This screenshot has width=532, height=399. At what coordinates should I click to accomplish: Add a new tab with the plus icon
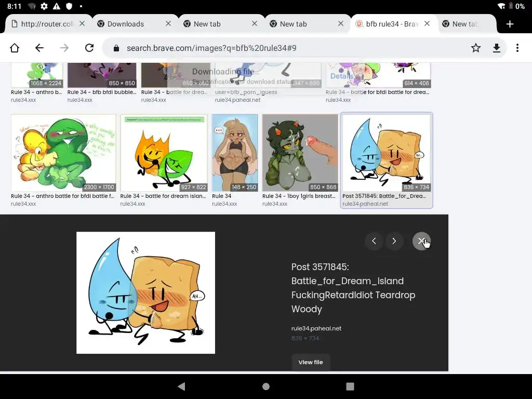point(510,24)
